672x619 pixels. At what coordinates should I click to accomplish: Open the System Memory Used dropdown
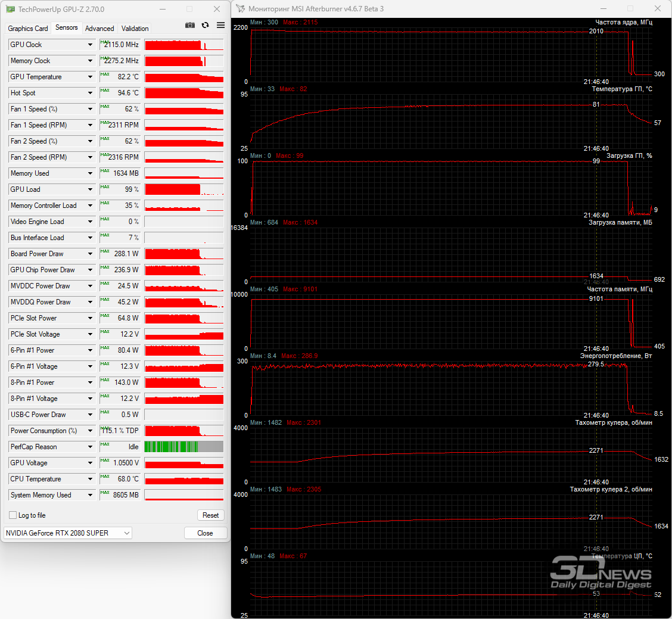[90, 495]
